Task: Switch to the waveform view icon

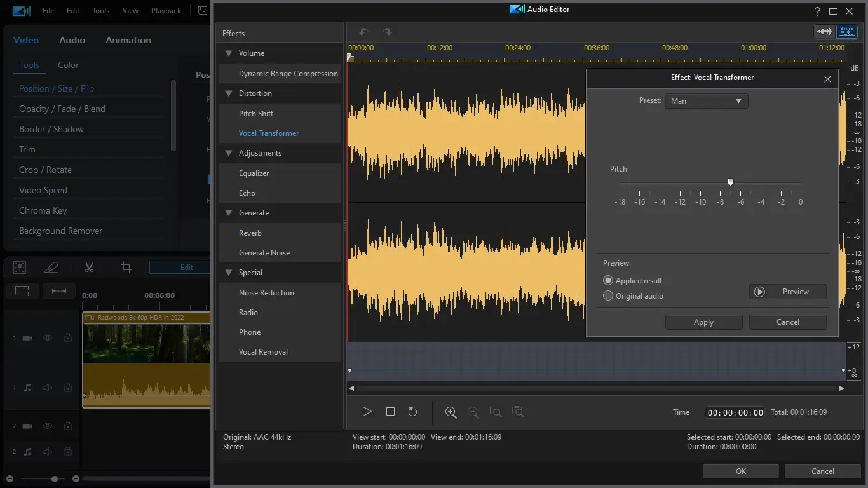Action: [825, 32]
